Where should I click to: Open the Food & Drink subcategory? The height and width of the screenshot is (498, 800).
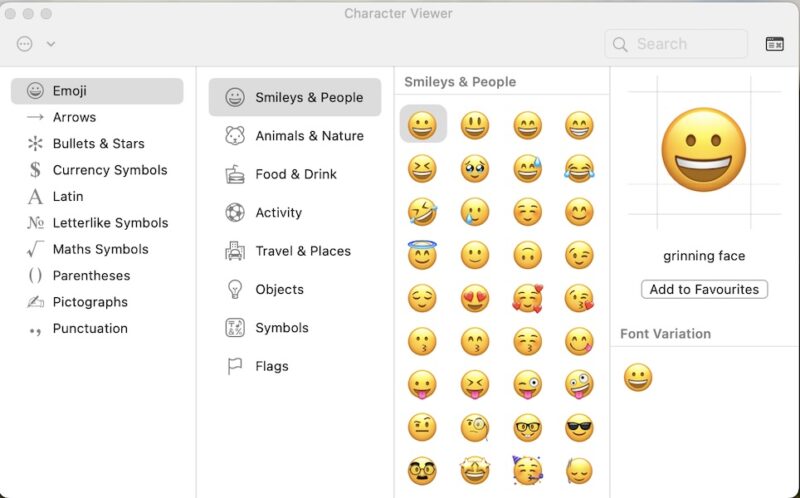click(295, 174)
